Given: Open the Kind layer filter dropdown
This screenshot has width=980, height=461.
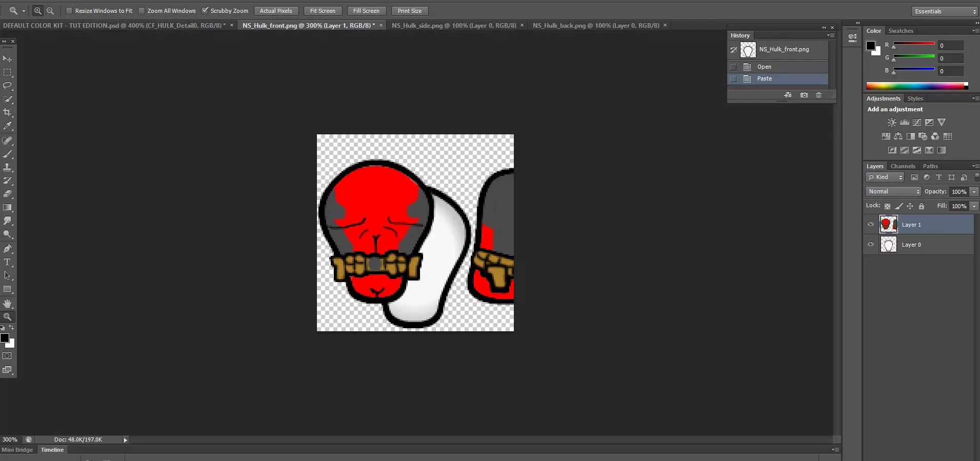Looking at the screenshot, I should [885, 177].
